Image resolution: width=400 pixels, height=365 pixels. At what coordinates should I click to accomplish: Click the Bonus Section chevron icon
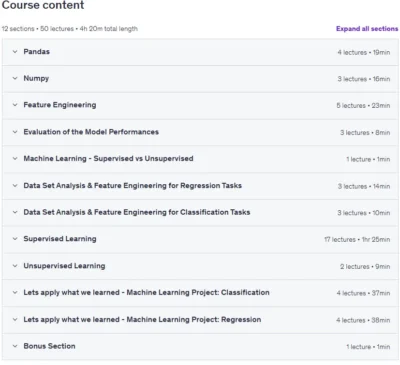(x=15, y=346)
